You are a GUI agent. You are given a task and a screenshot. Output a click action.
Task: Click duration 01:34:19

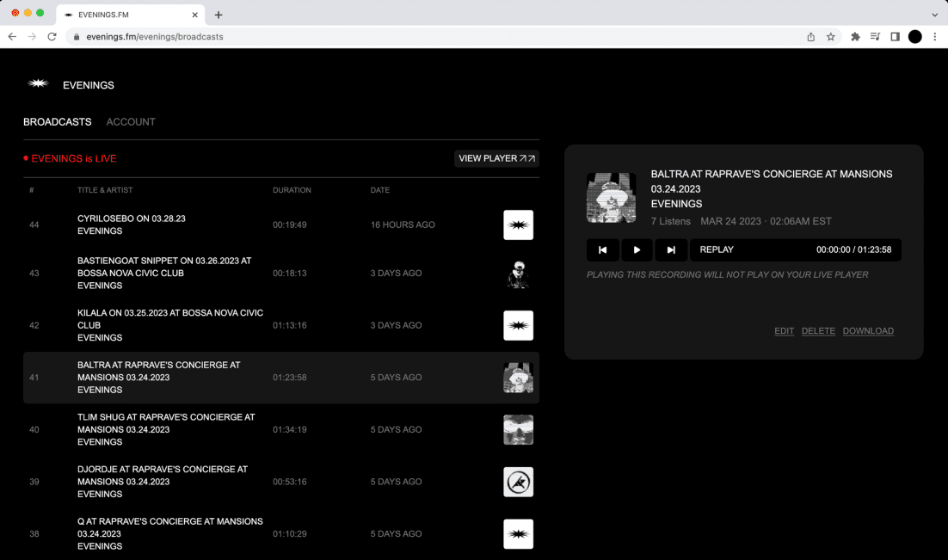[290, 429]
